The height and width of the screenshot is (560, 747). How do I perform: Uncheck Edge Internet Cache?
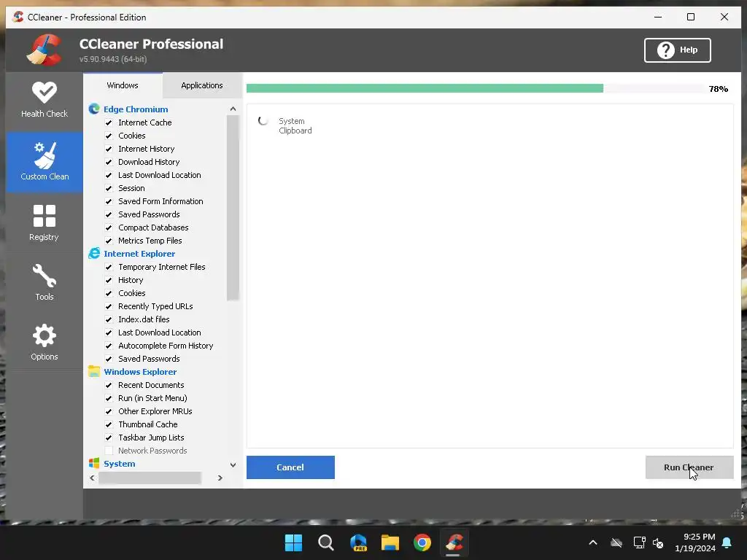[x=109, y=122]
